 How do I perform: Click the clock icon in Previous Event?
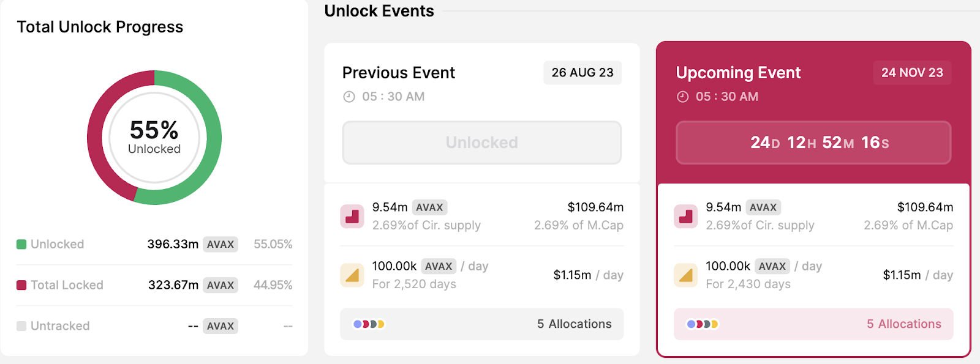[349, 97]
